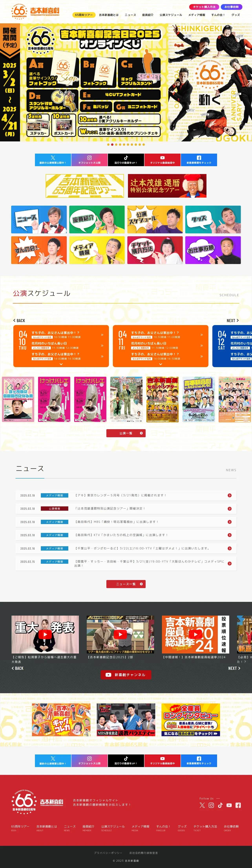The image size is (252, 868).
Task: Play the 重大発表 YouTube video
Action: coord(45,634)
